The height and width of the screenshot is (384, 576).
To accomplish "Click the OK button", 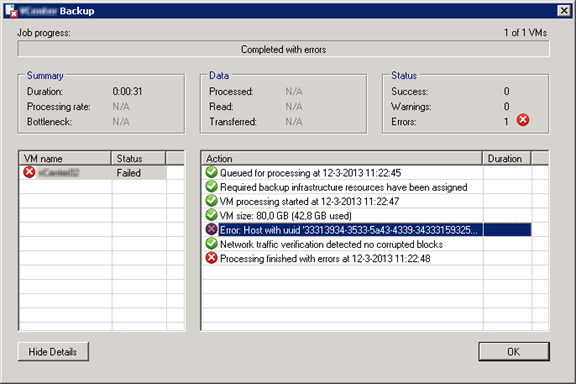I will [514, 352].
